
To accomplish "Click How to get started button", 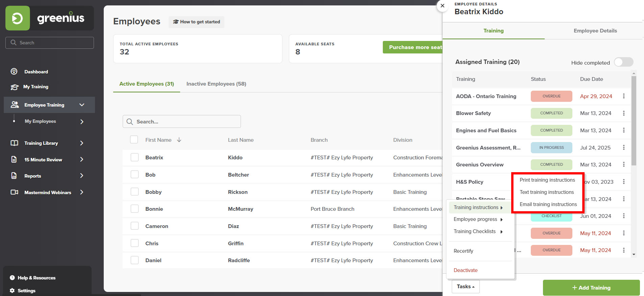I will tap(196, 22).
